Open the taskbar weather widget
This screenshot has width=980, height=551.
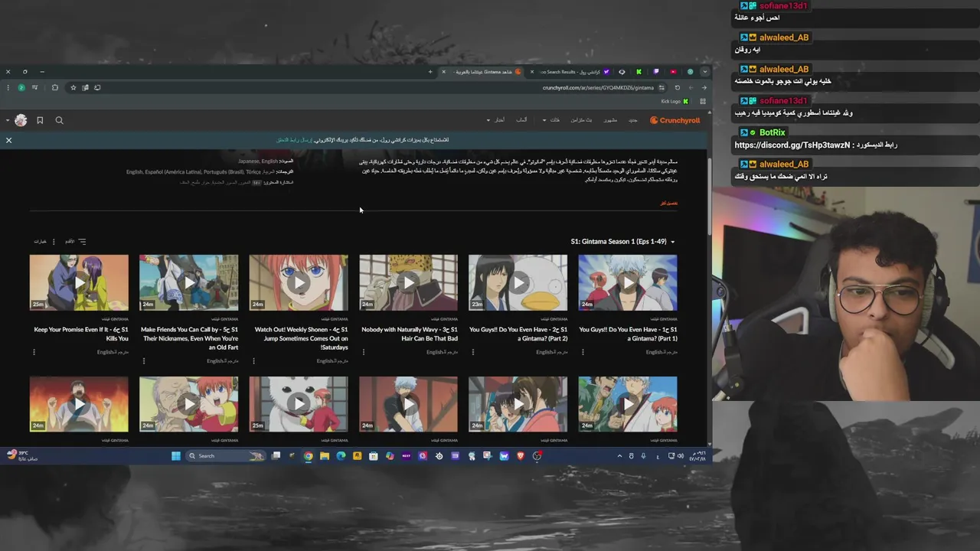(x=21, y=455)
